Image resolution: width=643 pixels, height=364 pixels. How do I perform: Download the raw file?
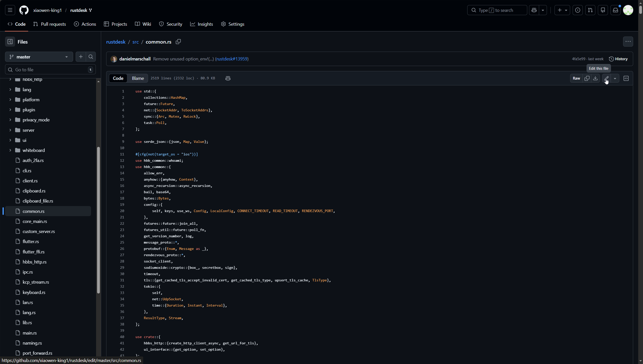595,78
